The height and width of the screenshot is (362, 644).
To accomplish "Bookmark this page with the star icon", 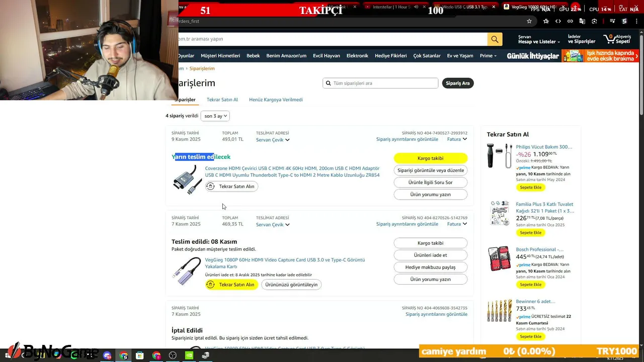I will (529, 21).
